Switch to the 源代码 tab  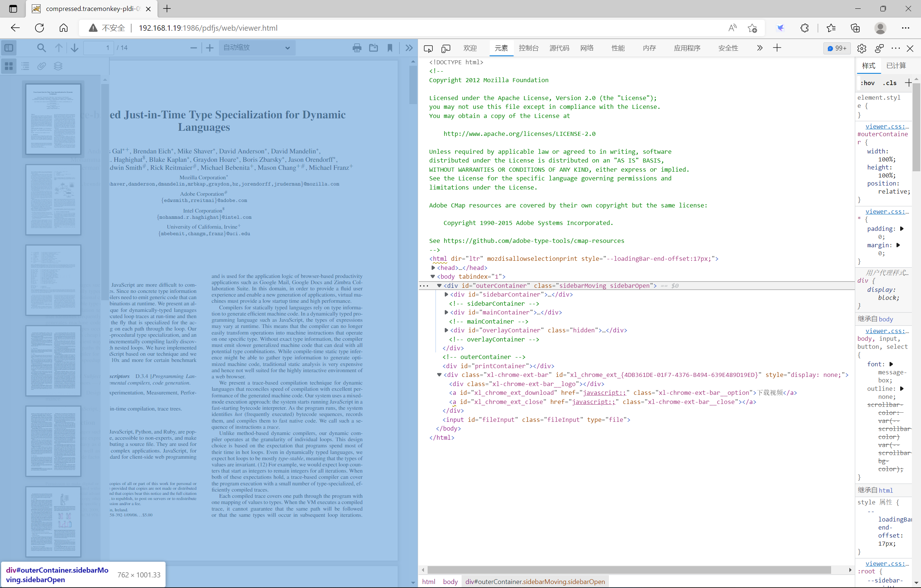click(559, 48)
